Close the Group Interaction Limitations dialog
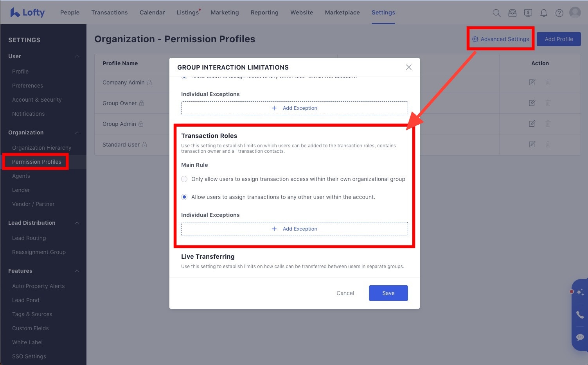The image size is (588, 365). (x=409, y=67)
